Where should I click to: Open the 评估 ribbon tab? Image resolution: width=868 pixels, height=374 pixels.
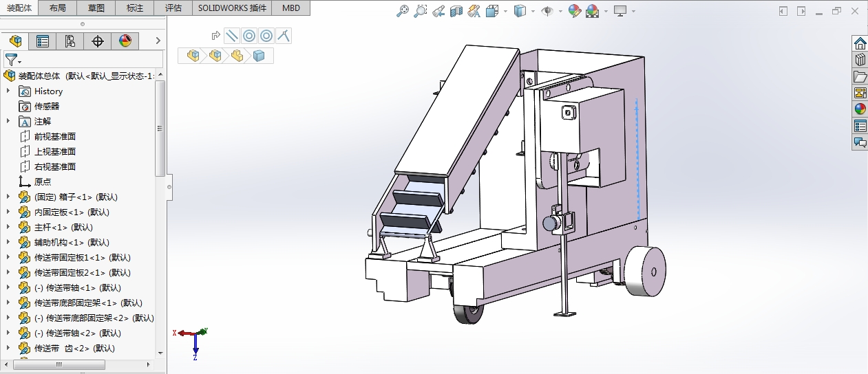(x=174, y=8)
